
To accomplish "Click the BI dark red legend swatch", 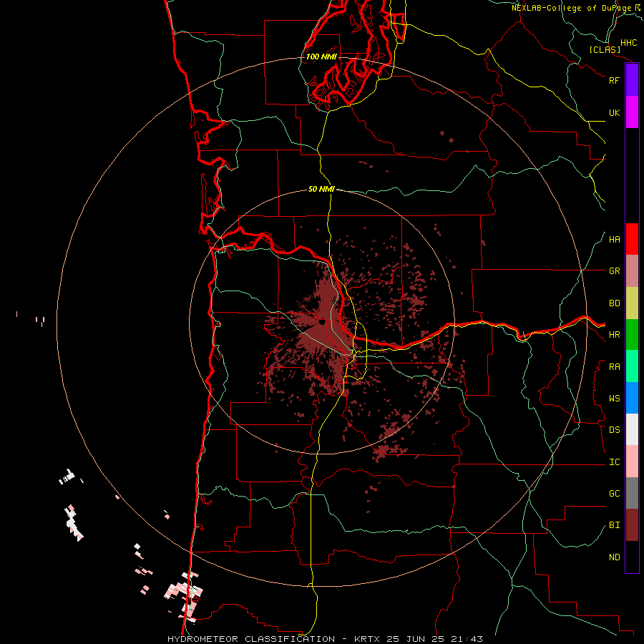I will pos(632,525).
